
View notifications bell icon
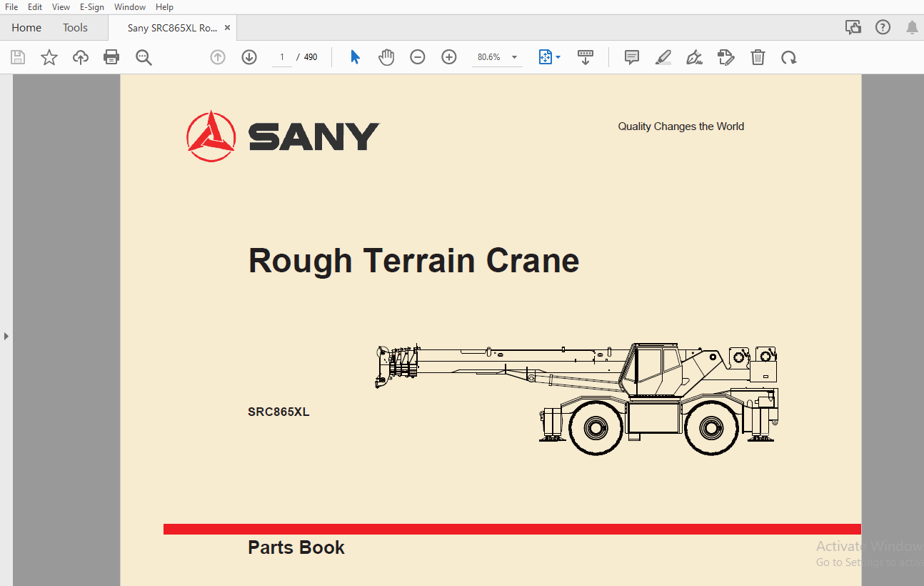coord(912,28)
